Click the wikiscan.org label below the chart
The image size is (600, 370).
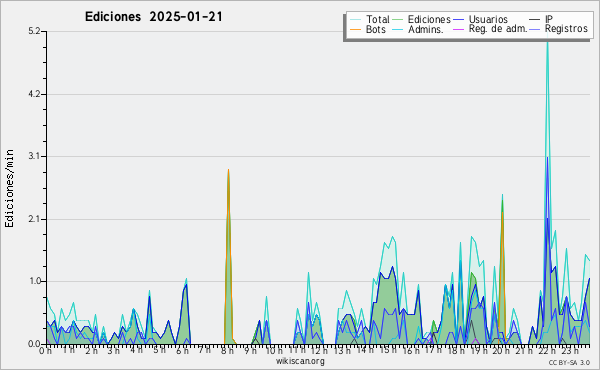coord(300,361)
